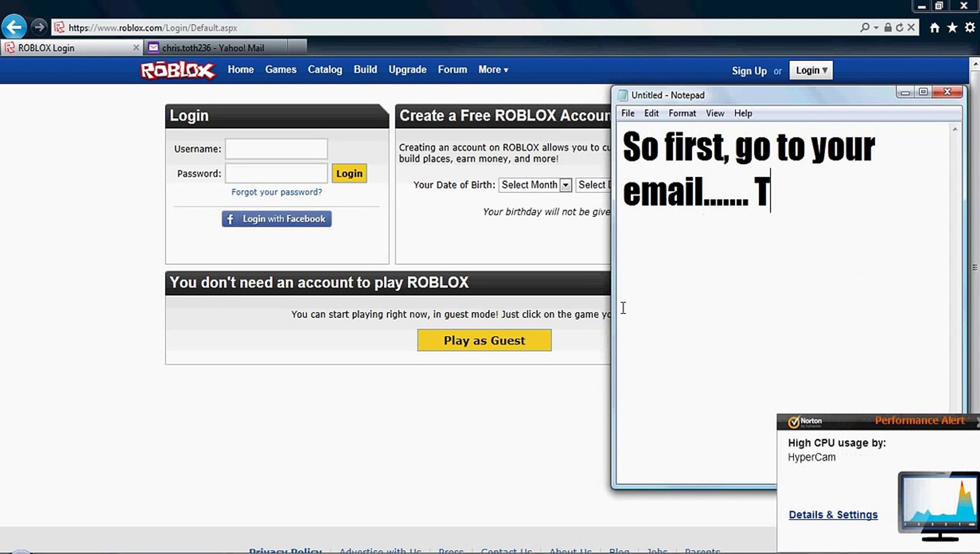Click the Back navigation arrow

[x=14, y=27]
